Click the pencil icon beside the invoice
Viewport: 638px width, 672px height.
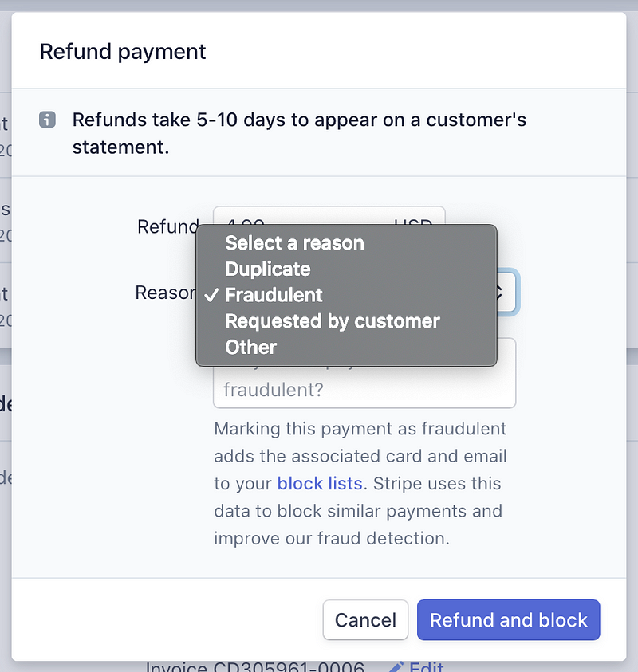click(x=399, y=666)
